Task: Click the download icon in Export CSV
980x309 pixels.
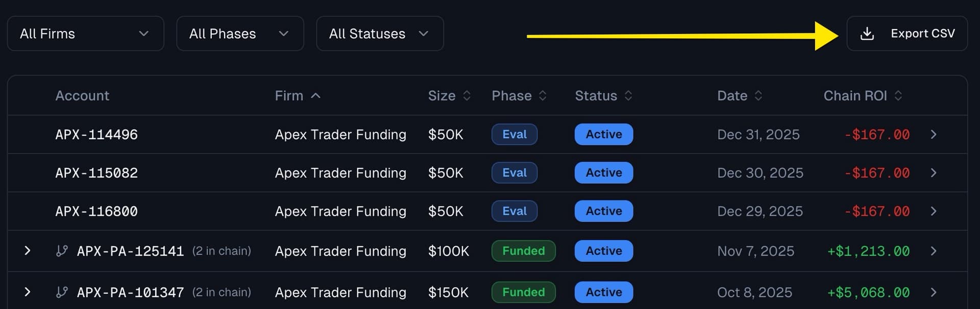Action: pos(867,33)
